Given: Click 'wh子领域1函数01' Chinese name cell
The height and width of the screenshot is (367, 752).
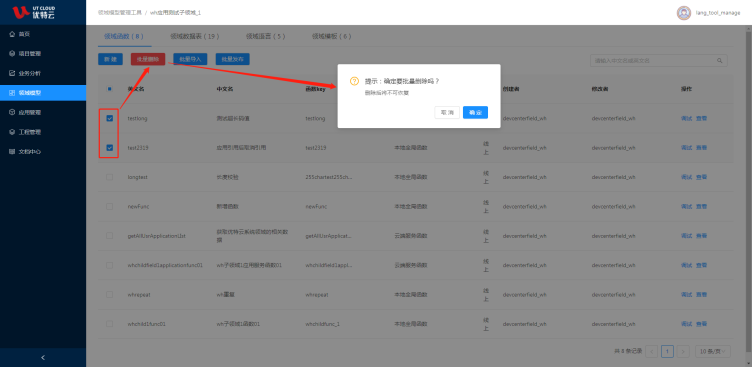Looking at the screenshot, I should [x=238, y=324].
